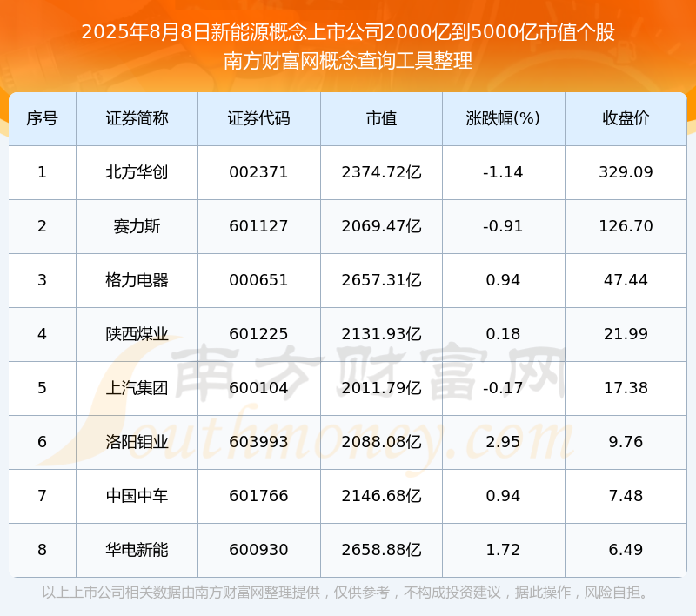Select the stock name 格力电器
This screenshot has width=696, height=616.
137,280
